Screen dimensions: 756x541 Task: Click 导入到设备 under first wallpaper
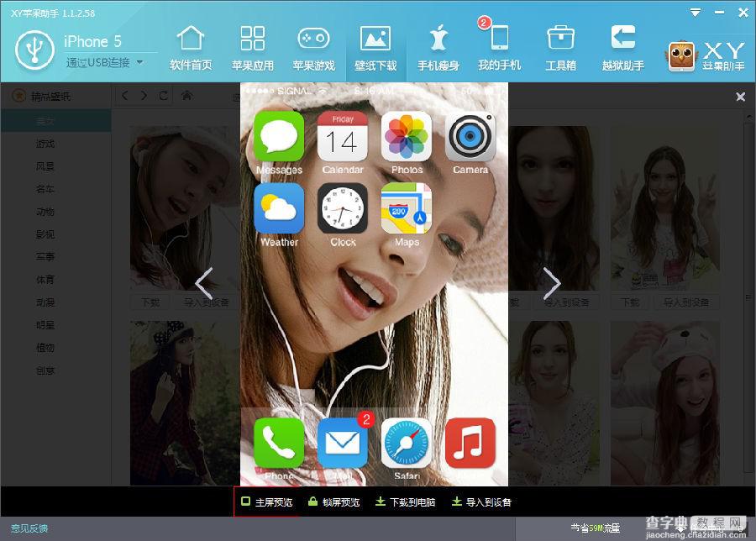[207, 302]
